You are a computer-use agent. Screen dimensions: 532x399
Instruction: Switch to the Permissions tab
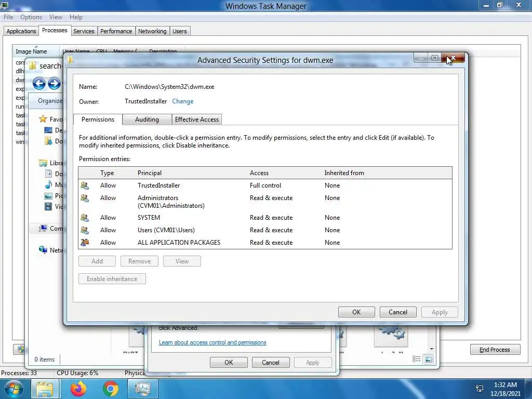(98, 119)
